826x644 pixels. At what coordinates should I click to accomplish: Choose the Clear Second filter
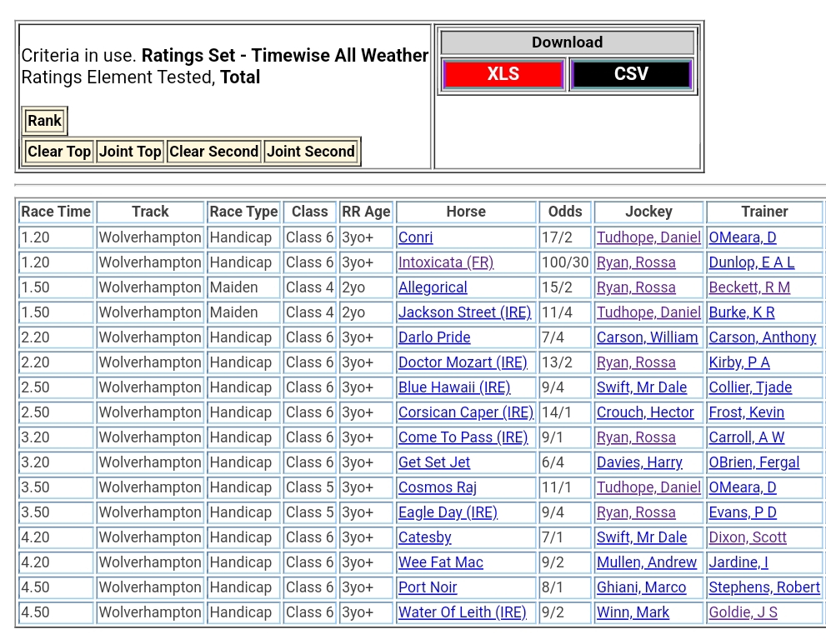tap(213, 152)
